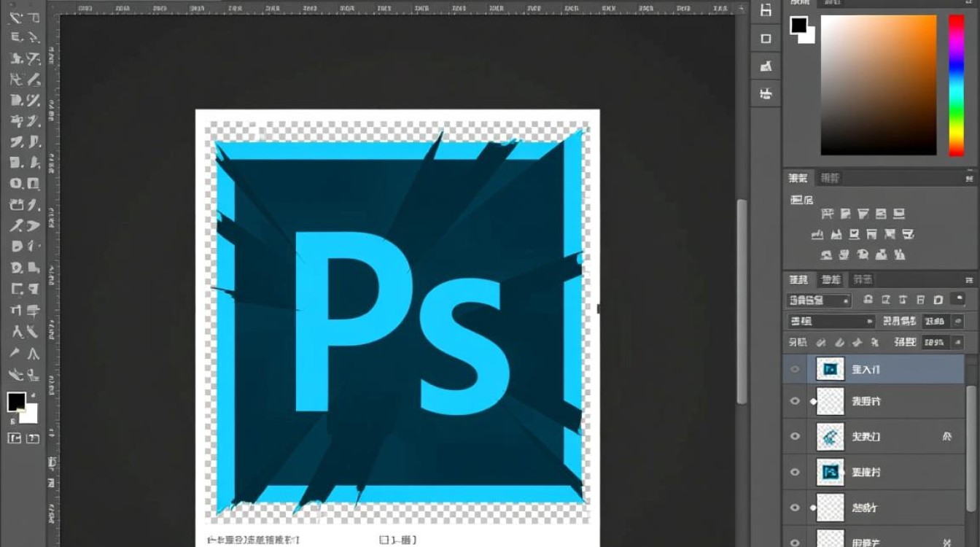Image resolution: width=980 pixels, height=547 pixels.
Task: Click the first icon in the adjustments grid middle row
Action: tap(818, 235)
